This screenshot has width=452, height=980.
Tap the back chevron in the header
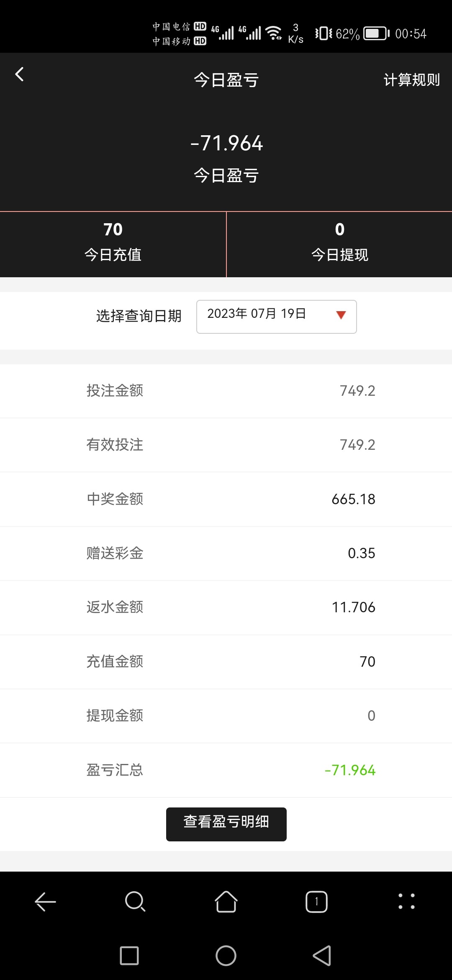coord(19,75)
